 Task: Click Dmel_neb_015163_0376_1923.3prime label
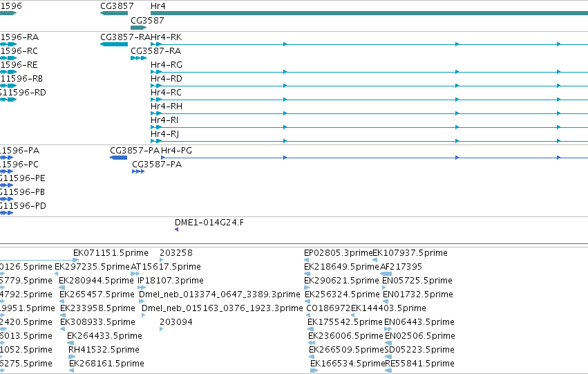click(222, 308)
